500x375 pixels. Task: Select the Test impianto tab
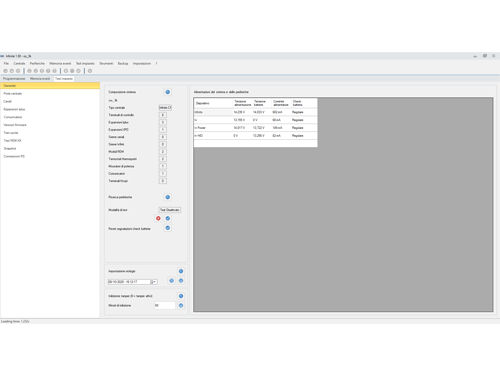tap(64, 79)
